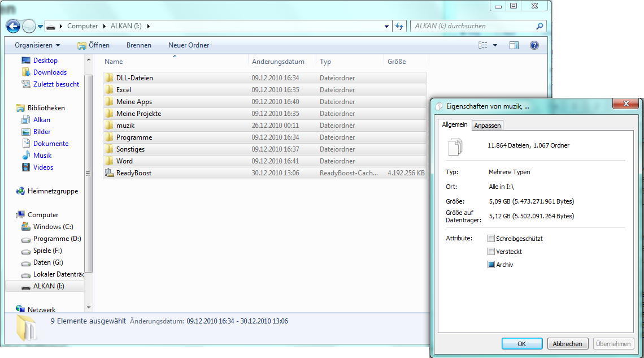Click the Abbrechen button
Image resolution: width=644 pixels, height=358 pixels.
(568, 344)
